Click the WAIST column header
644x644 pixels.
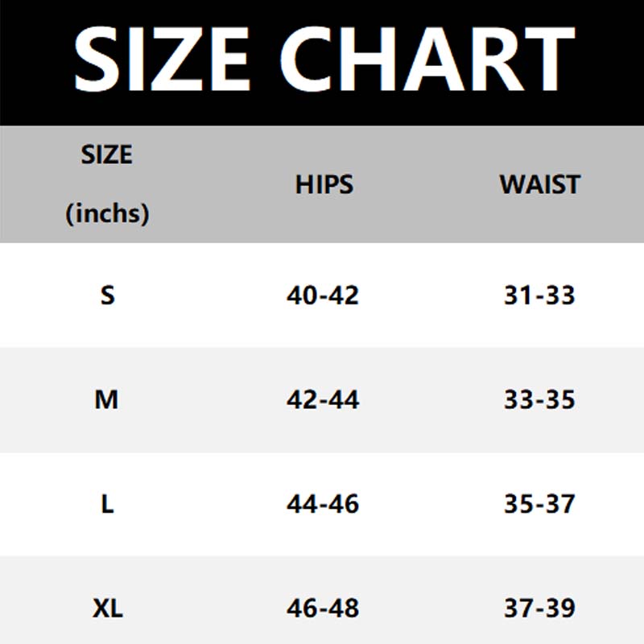539,184
